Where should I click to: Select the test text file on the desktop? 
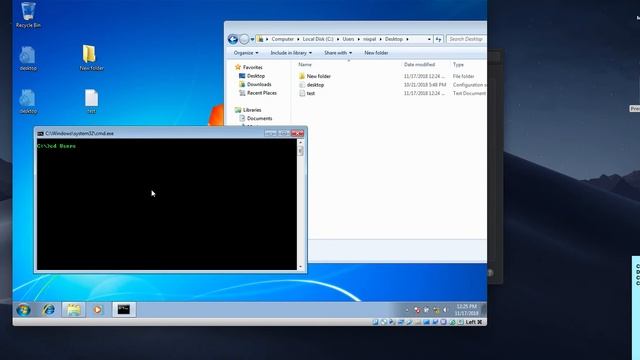(91, 101)
